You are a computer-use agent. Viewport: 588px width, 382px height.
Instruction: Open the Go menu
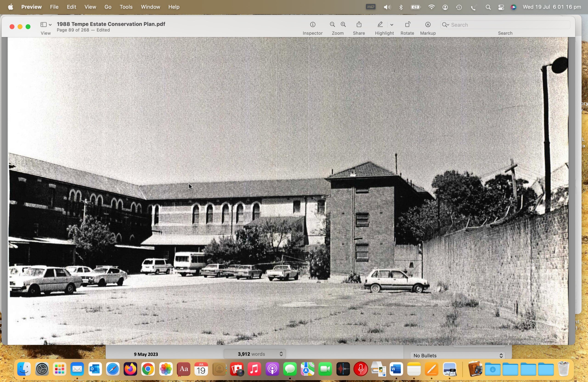pyautogui.click(x=108, y=7)
